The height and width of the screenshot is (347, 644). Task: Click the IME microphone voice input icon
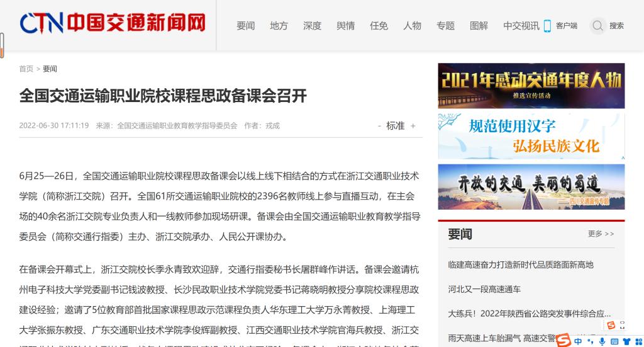pyautogui.click(x=602, y=341)
